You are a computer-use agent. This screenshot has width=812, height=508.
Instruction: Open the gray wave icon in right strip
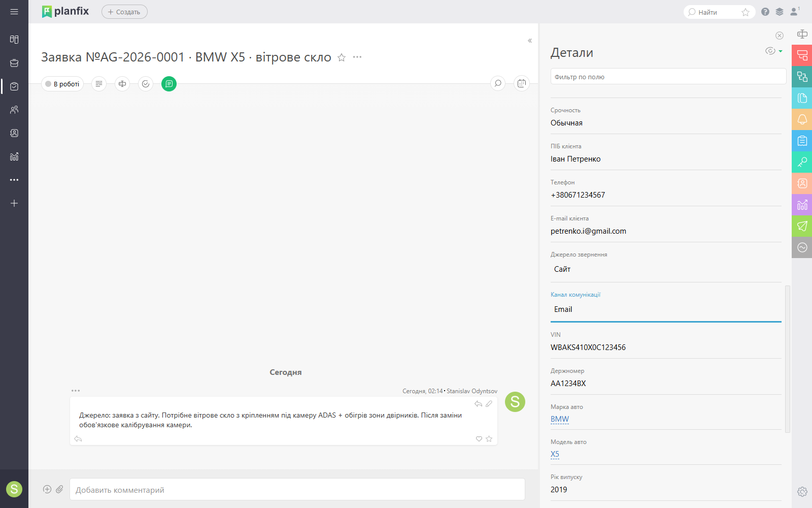tap(802, 247)
